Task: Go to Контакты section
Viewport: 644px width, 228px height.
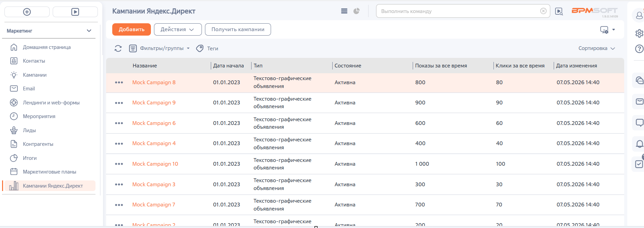Action: click(x=34, y=61)
